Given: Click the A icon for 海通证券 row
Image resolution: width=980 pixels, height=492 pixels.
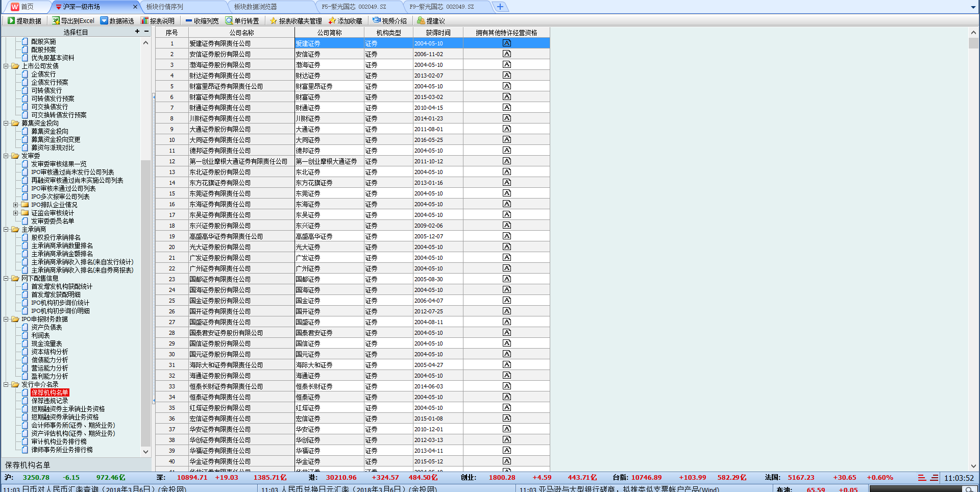Looking at the screenshot, I should (507, 376).
